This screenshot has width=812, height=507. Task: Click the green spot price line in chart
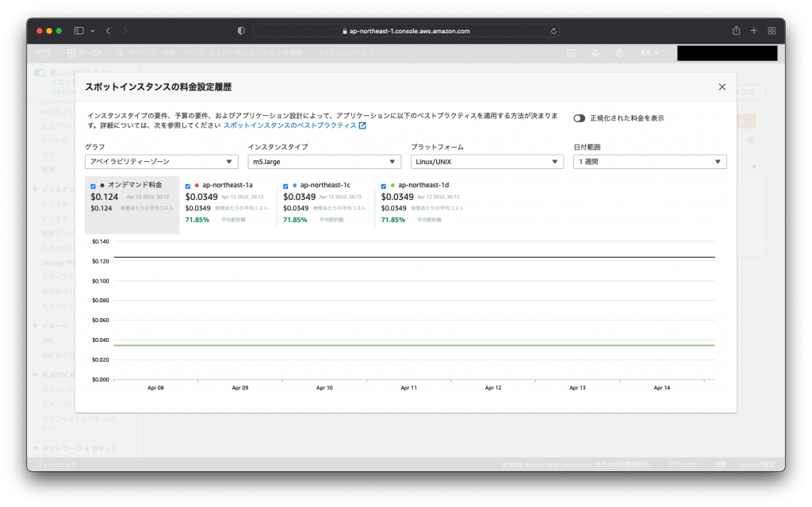[x=414, y=345]
